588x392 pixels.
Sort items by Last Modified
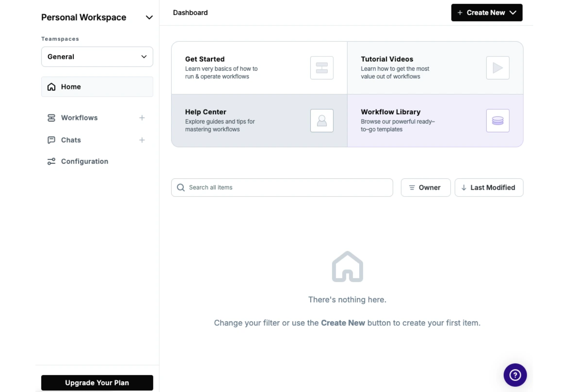[x=489, y=187]
